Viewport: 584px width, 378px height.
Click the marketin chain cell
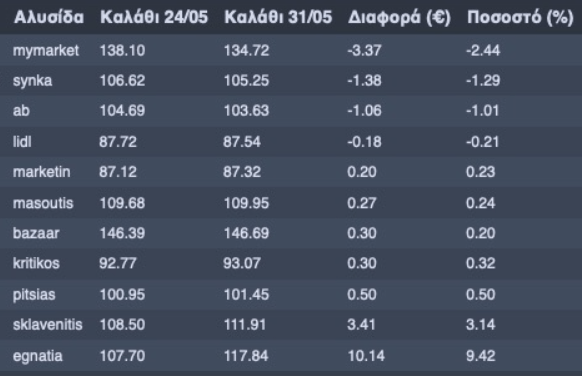pos(41,172)
